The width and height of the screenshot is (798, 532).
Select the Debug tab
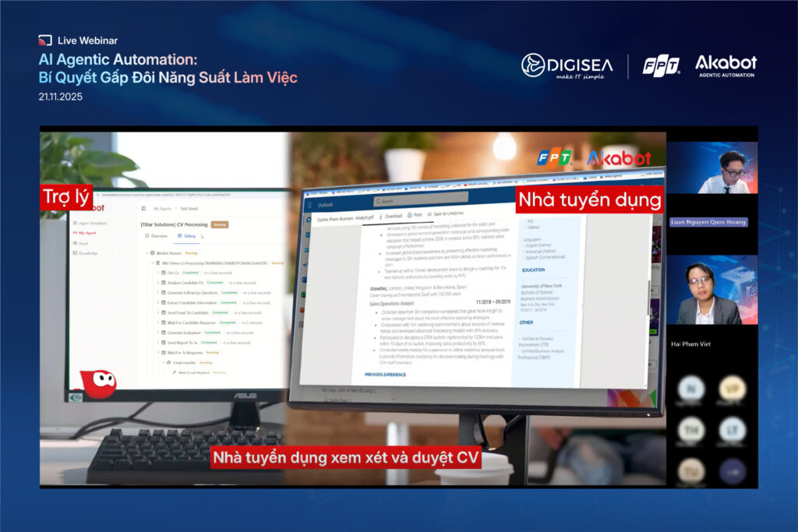[187, 235]
